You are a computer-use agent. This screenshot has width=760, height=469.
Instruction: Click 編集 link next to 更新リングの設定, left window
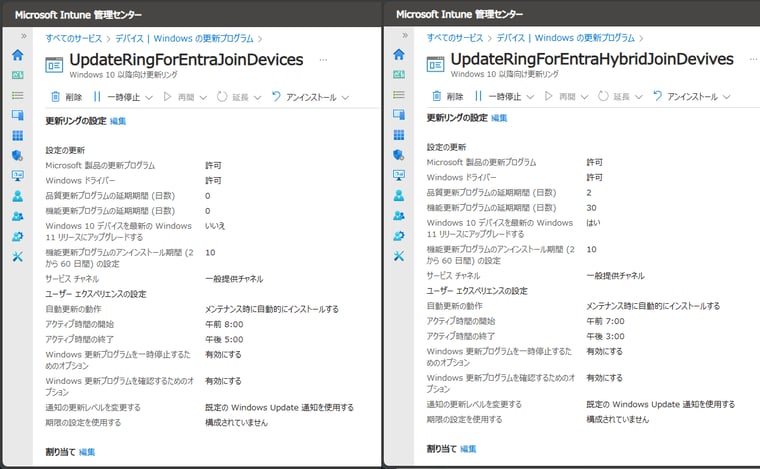point(118,121)
